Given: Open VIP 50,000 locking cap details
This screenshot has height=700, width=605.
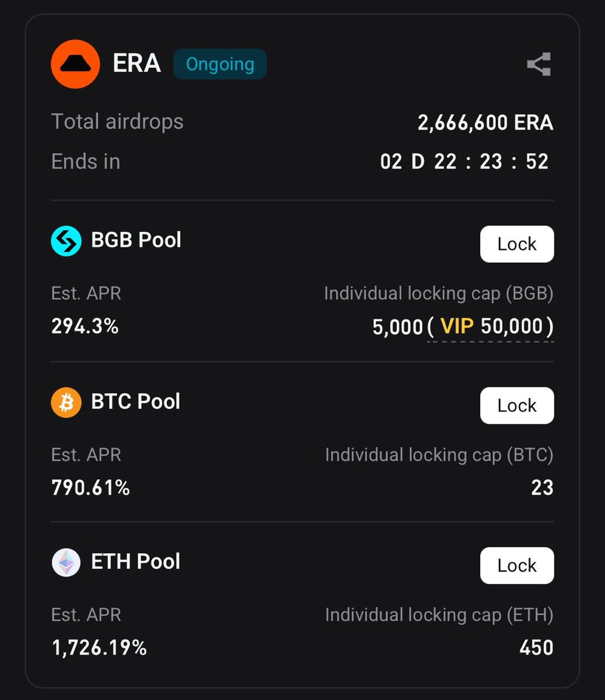Looking at the screenshot, I should click(490, 327).
